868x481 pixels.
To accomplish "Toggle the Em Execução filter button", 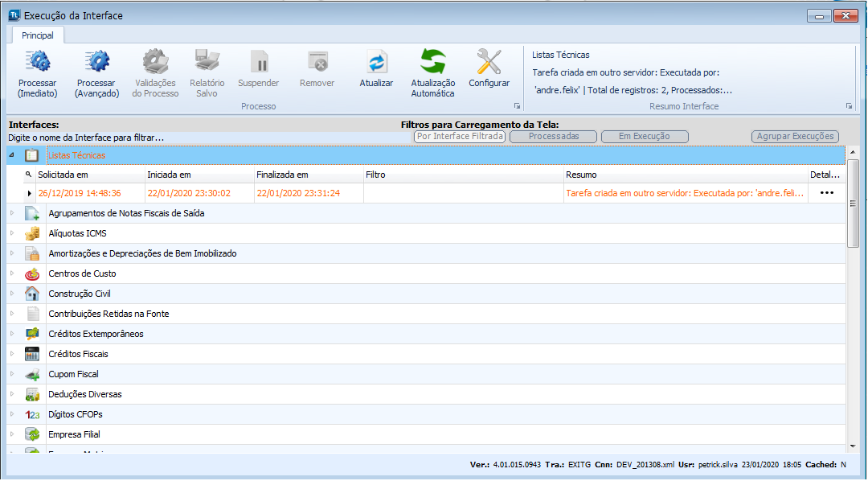I will 645,137.
